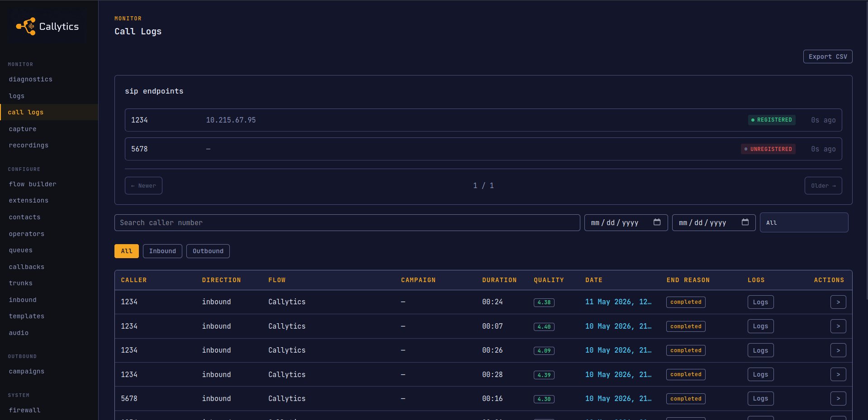Click the UNREGISTERED status badge
Image resolution: width=868 pixels, height=420 pixels.
768,149
